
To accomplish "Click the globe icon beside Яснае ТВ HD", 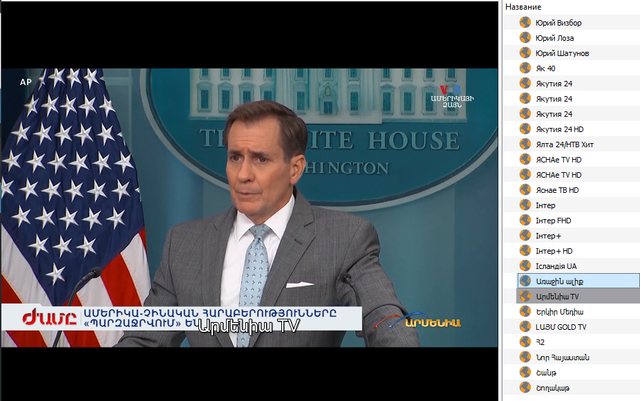I will point(525,189).
